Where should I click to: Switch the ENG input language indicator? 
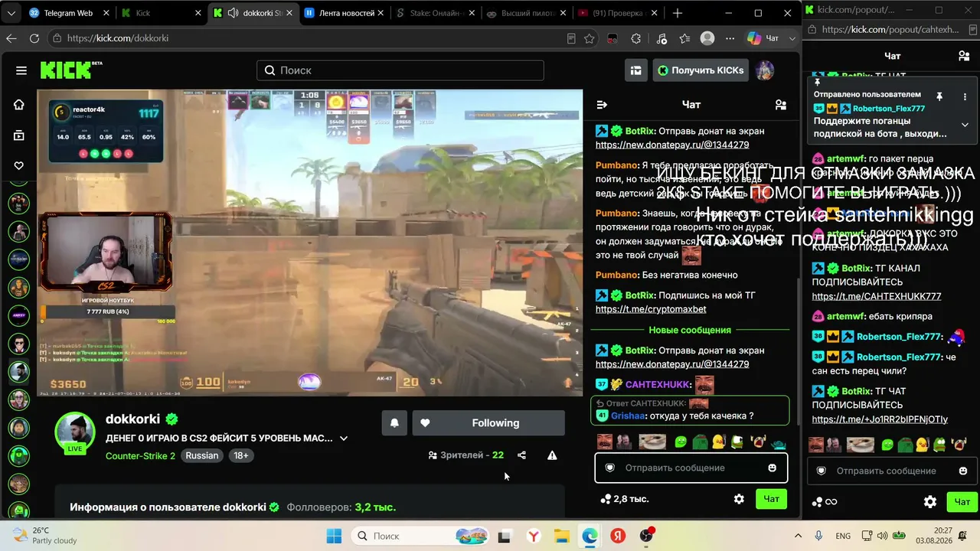click(x=843, y=536)
